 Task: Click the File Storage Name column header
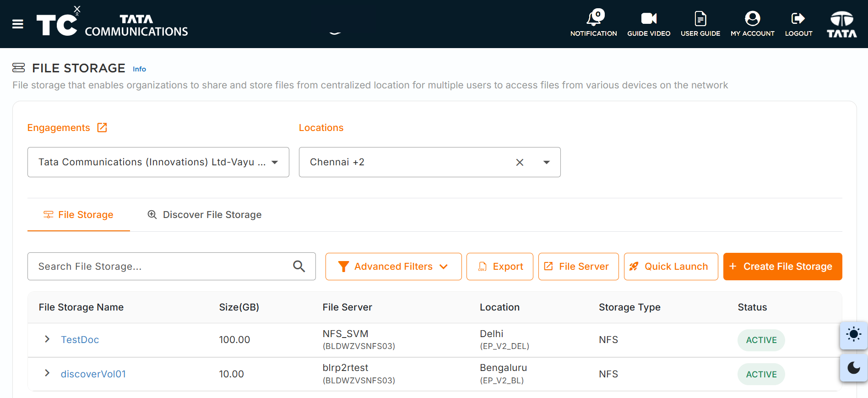coord(81,307)
